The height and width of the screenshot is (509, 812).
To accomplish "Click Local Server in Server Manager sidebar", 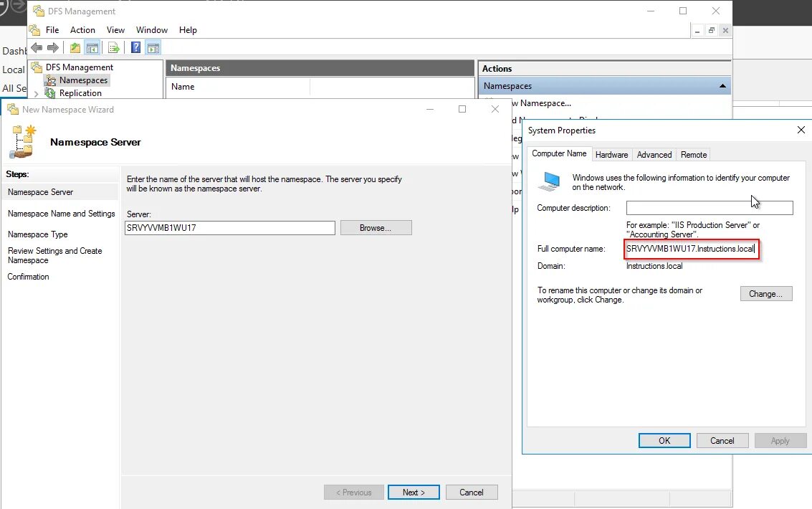I will coord(14,70).
